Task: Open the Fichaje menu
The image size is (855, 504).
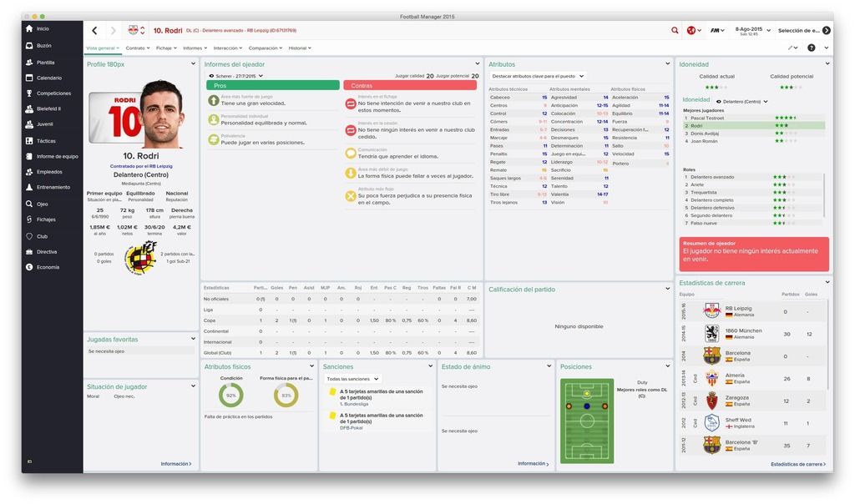Action: click(x=166, y=48)
